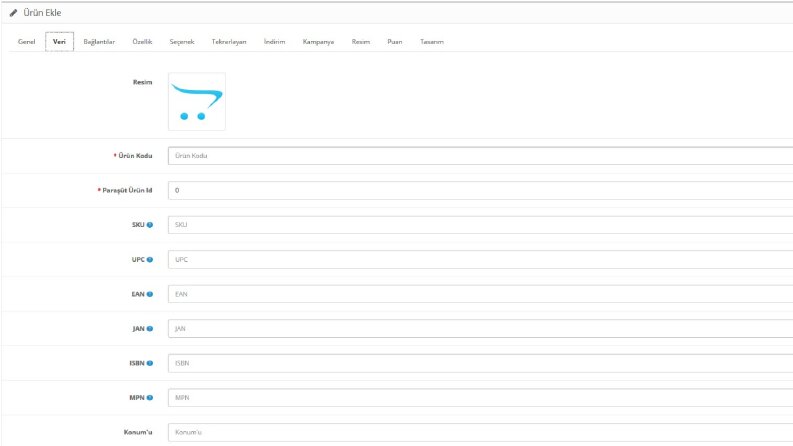
Task: Click into the UPC input field
Action: [480, 260]
